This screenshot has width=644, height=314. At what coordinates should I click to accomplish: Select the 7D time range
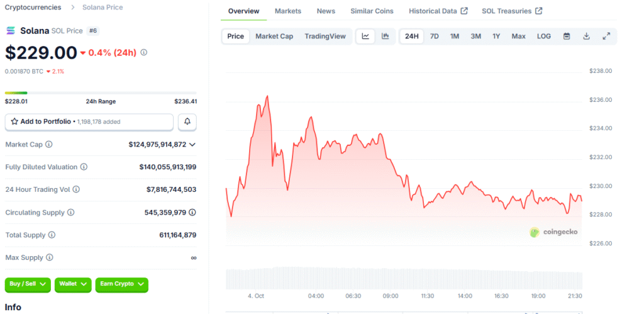pyautogui.click(x=434, y=36)
